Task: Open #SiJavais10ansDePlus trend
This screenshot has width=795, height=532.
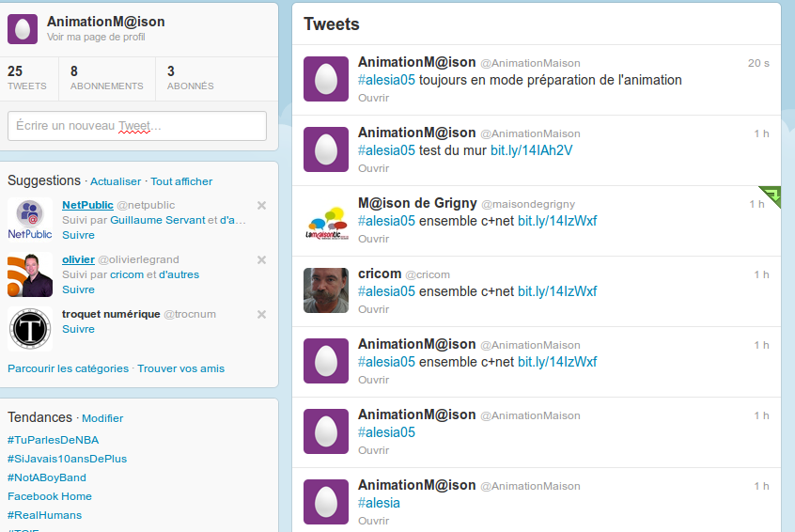Action: tap(68, 459)
